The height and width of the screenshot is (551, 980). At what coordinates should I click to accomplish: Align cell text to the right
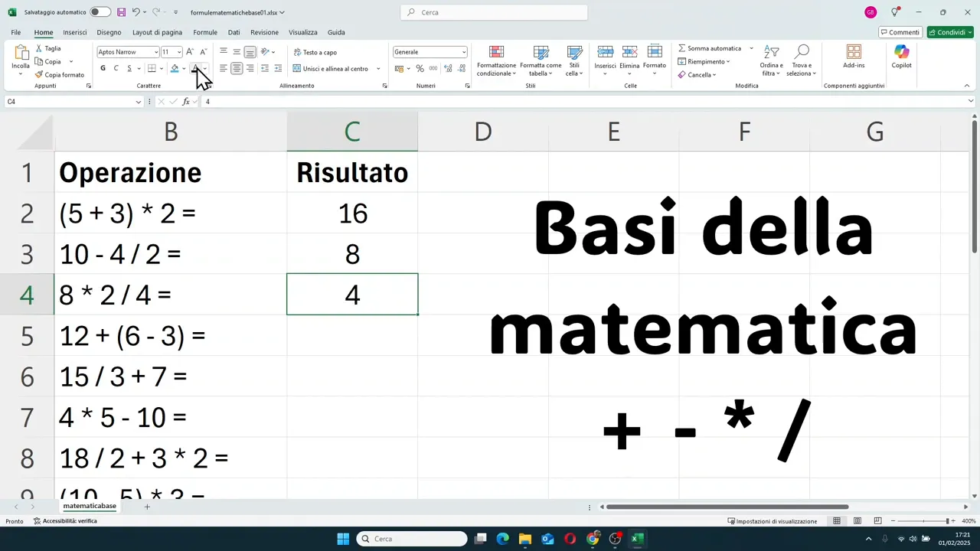[x=250, y=68]
